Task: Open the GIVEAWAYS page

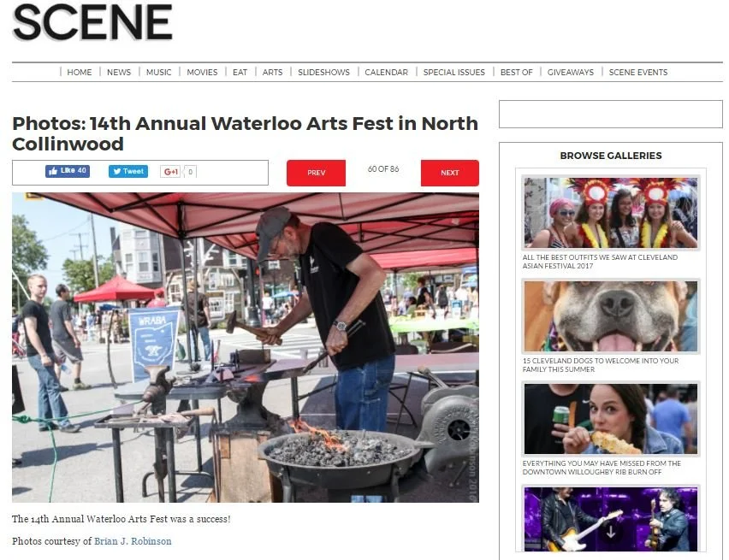Action: (x=571, y=72)
